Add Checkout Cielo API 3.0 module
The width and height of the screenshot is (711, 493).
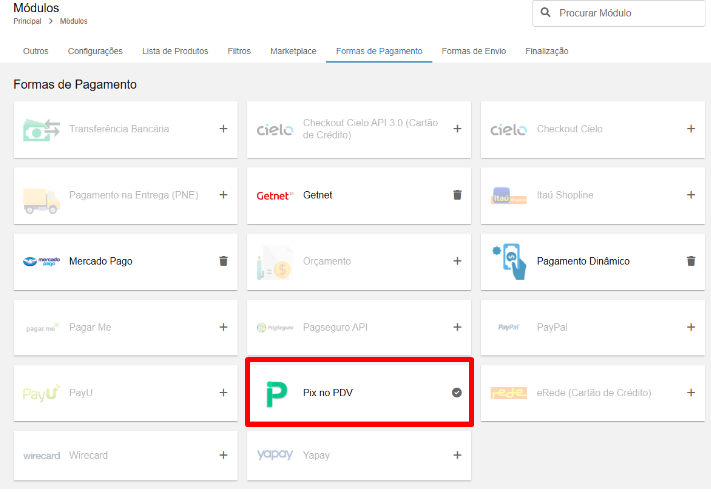458,129
